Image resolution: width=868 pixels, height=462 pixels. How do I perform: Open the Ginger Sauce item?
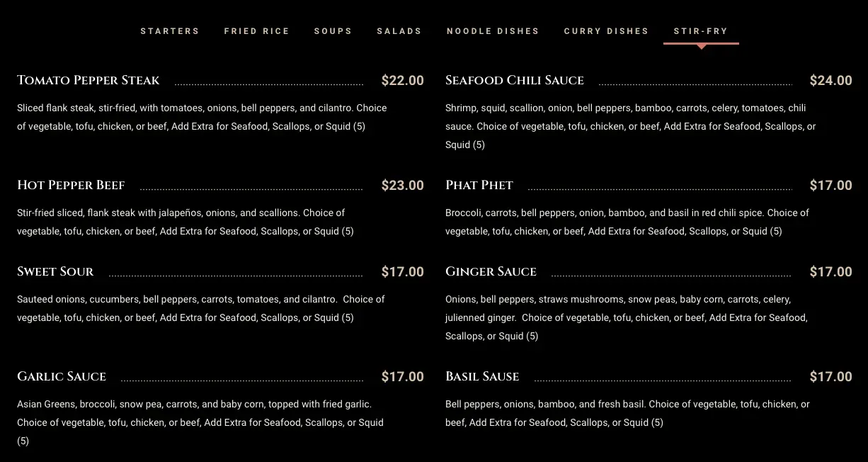[x=491, y=271]
